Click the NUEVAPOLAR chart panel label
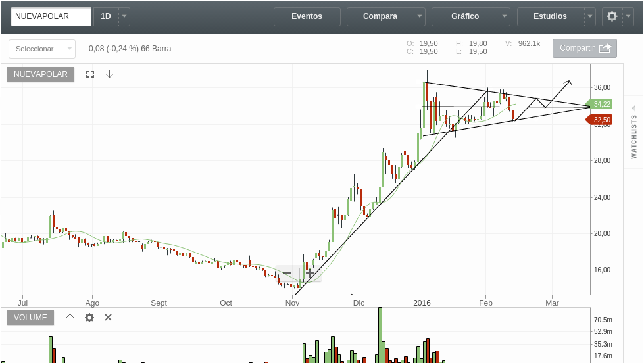This screenshot has height=363, width=644. [x=41, y=74]
